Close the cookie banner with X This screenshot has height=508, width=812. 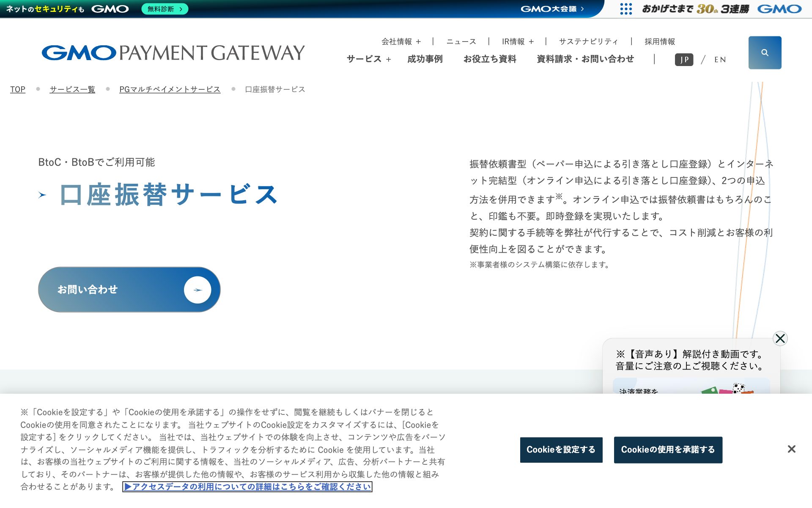[x=791, y=449]
